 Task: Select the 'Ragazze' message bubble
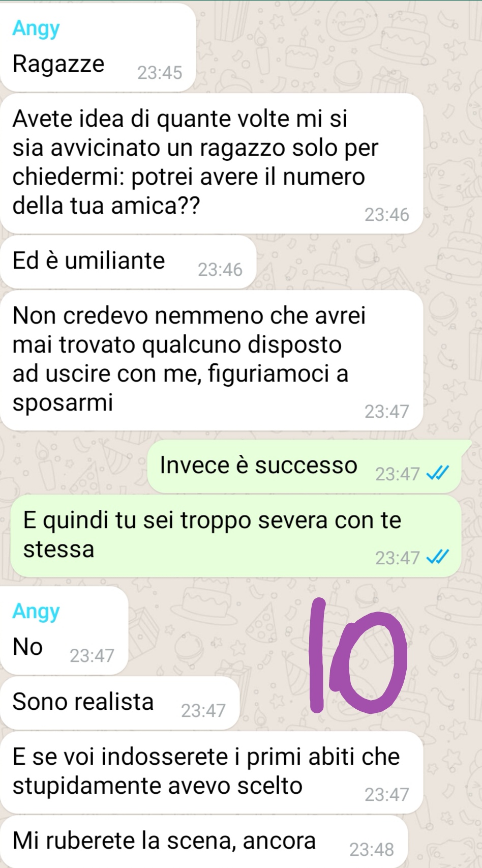pyautogui.click(x=98, y=48)
